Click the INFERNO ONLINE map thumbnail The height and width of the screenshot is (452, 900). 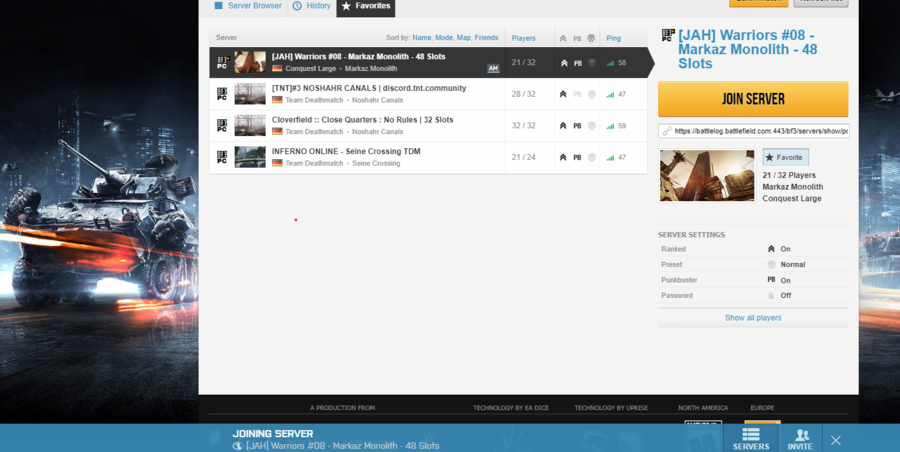(250, 157)
